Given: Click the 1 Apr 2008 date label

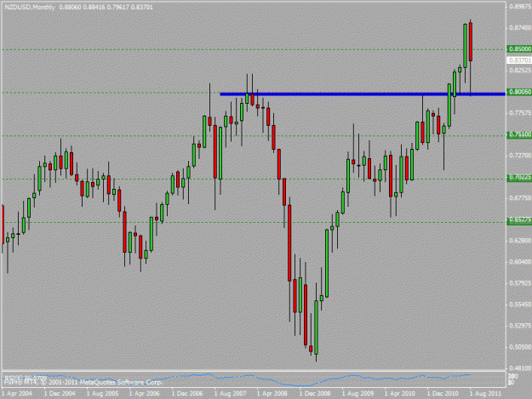Looking at the screenshot, I should pos(272,394).
